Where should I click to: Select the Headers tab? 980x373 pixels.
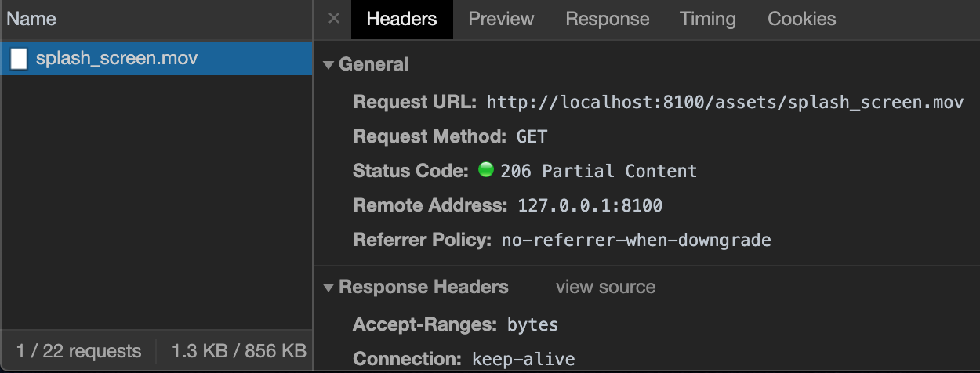(401, 19)
